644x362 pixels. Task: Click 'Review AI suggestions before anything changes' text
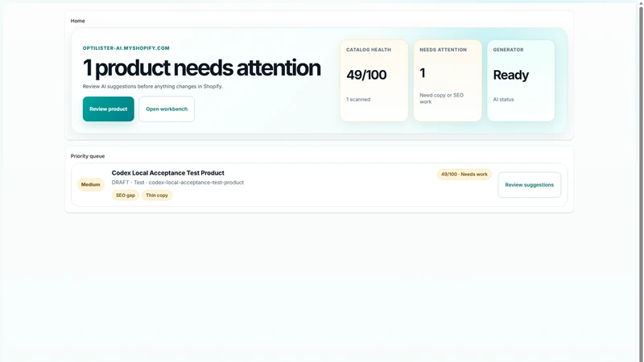tap(152, 87)
